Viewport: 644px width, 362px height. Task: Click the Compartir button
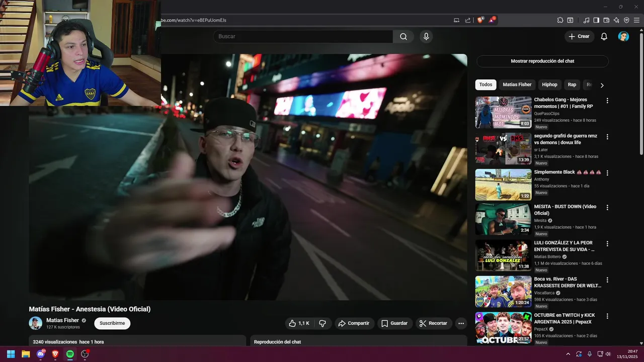pos(354,323)
